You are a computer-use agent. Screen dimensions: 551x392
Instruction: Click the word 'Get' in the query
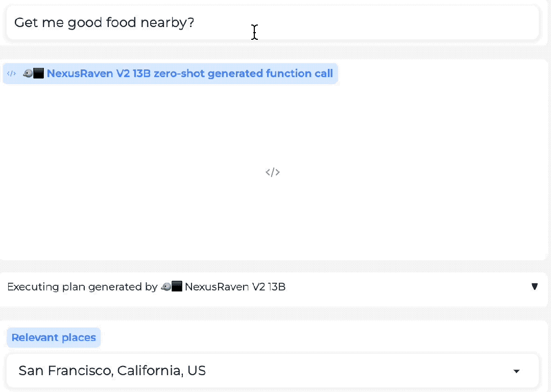click(26, 22)
